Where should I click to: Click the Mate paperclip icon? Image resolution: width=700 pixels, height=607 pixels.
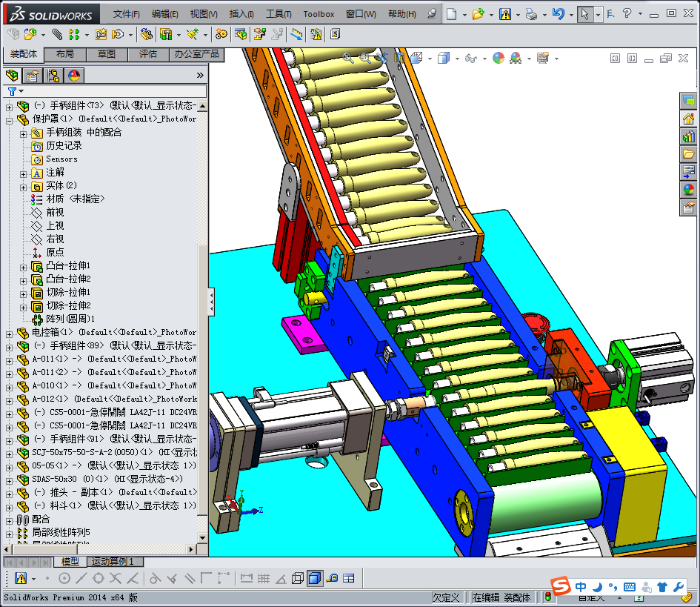(x=57, y=34)
